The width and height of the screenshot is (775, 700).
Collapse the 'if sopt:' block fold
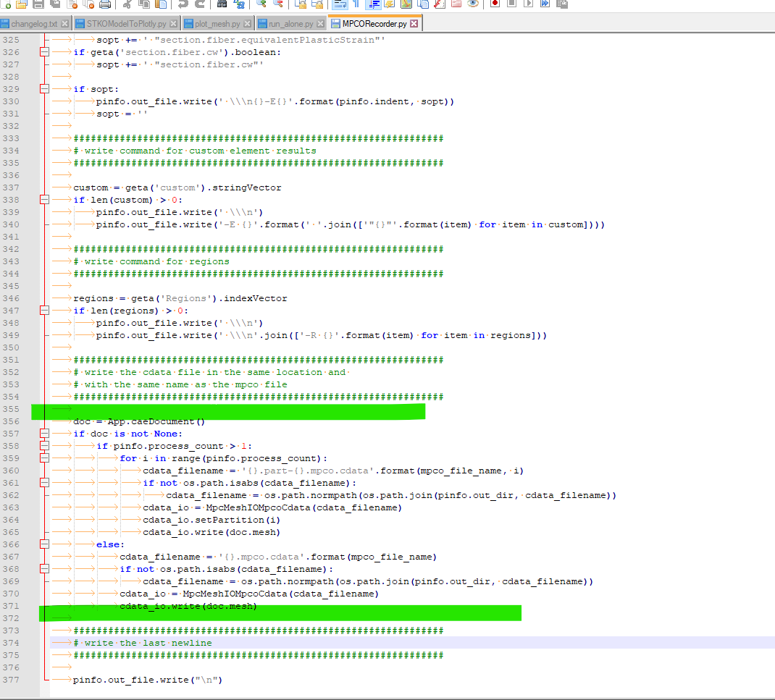44,89
